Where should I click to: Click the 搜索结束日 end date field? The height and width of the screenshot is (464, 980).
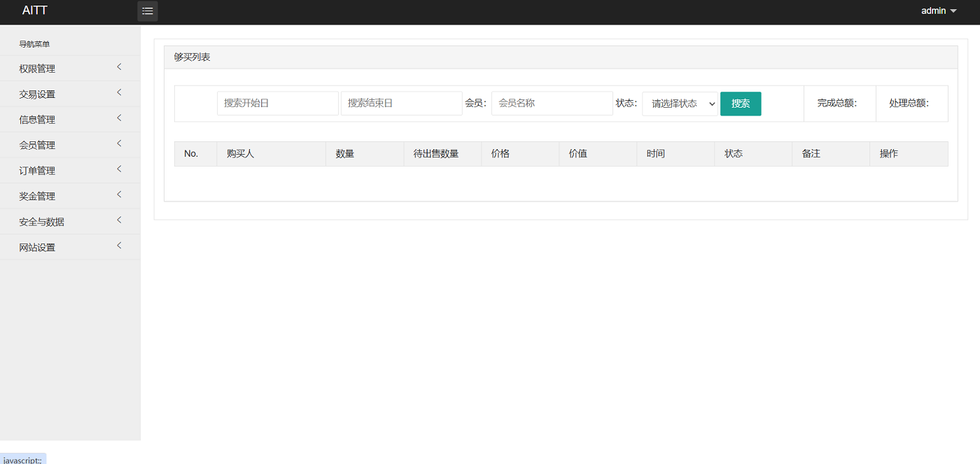pyautogui.click(x=402, y=103)
